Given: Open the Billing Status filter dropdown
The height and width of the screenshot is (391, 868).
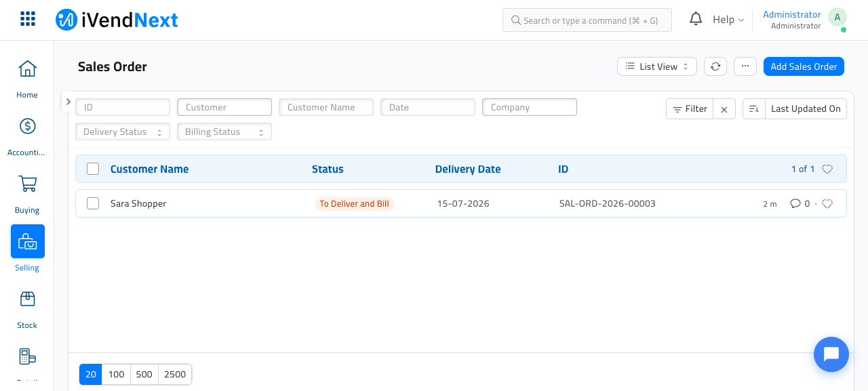Looking at the screenshot, I should (224, 131).
